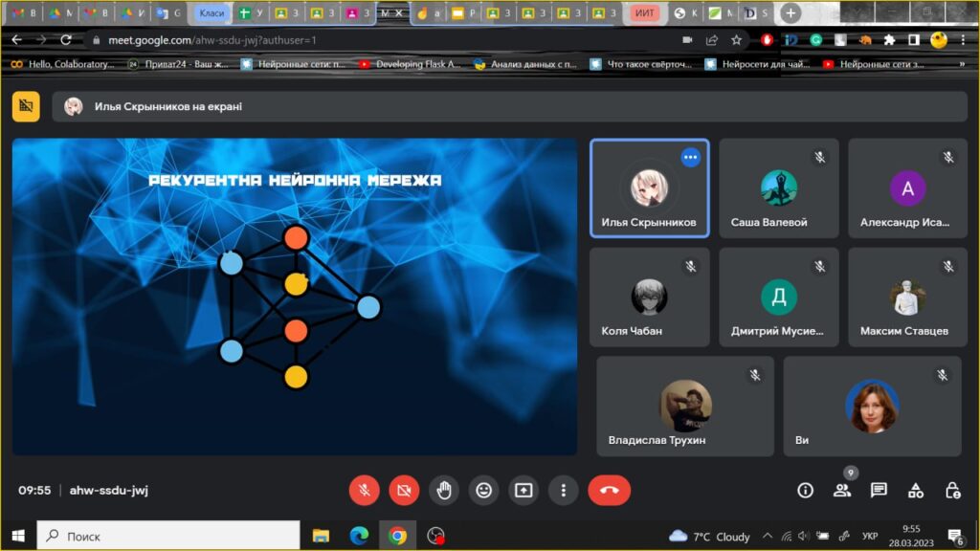Open host controls lock icon
The image size is (980, 551).
pyautogui.click(x=952, y=490)
